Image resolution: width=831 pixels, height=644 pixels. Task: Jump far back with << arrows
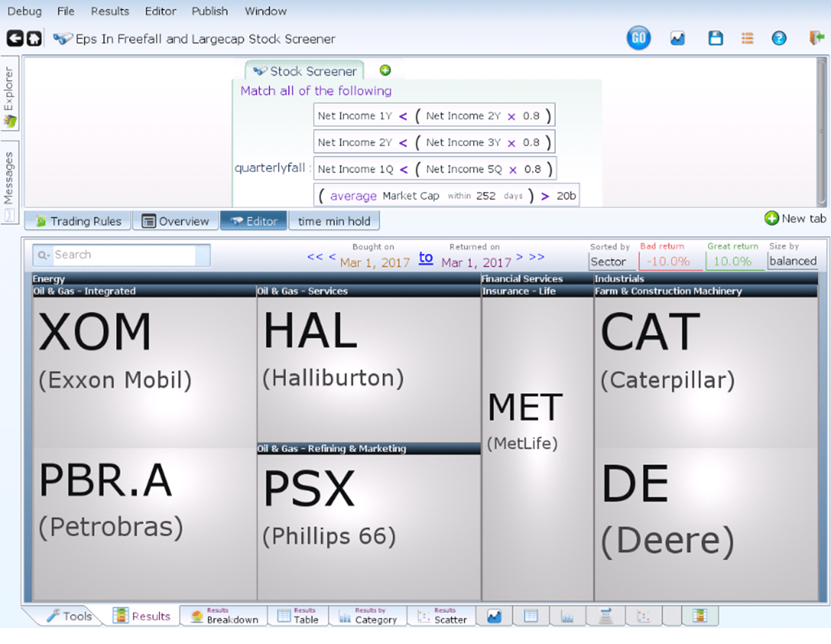[x=315, y=257]
